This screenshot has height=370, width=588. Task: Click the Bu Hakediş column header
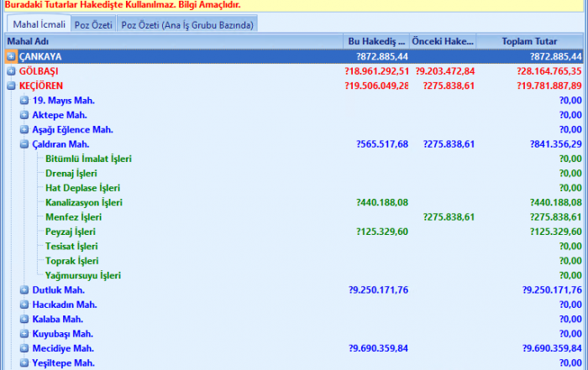[377, 40]
